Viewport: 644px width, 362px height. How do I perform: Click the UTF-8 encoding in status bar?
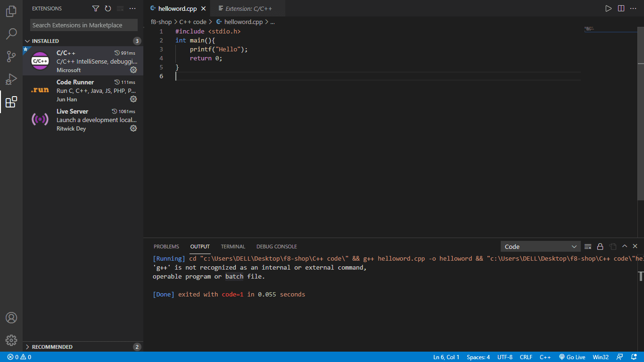click(504, 357)
